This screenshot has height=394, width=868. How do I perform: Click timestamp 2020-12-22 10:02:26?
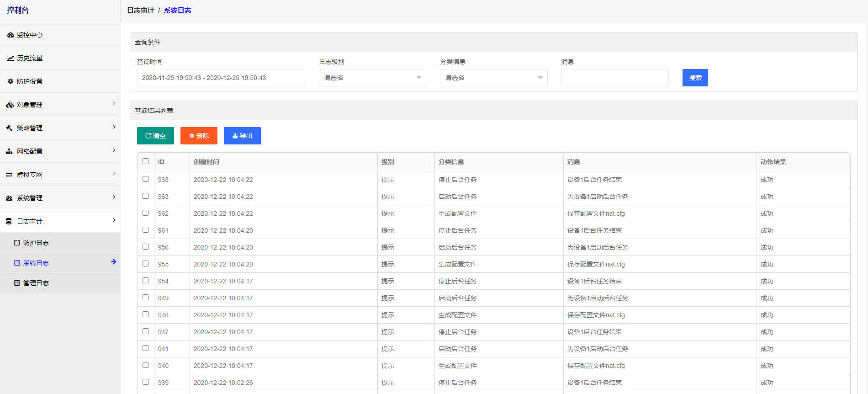223,383
